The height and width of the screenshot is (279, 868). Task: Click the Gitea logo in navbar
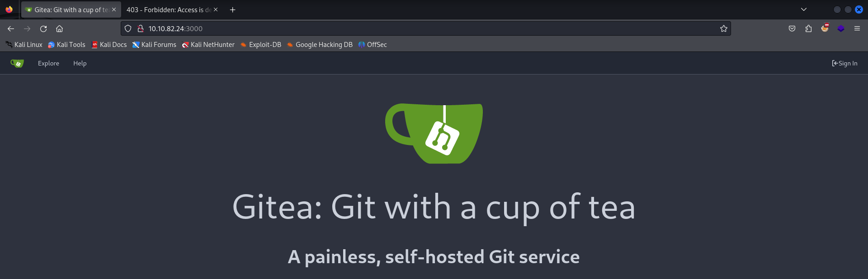click(x=17, y=64)
